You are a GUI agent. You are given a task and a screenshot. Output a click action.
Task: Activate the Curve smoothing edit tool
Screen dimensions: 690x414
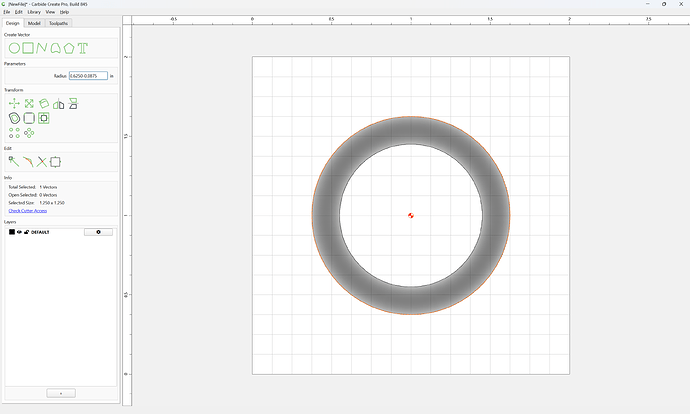28,162
